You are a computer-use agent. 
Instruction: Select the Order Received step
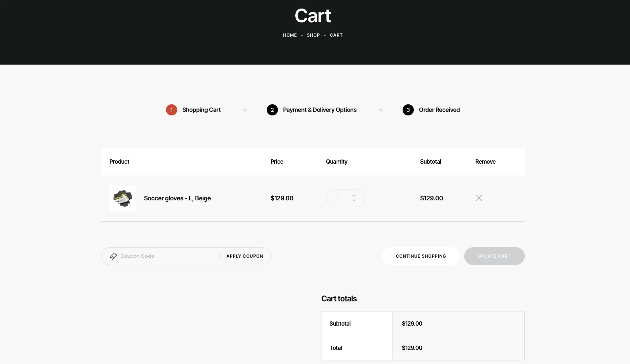pyautogui.click(x=439, y=110)
